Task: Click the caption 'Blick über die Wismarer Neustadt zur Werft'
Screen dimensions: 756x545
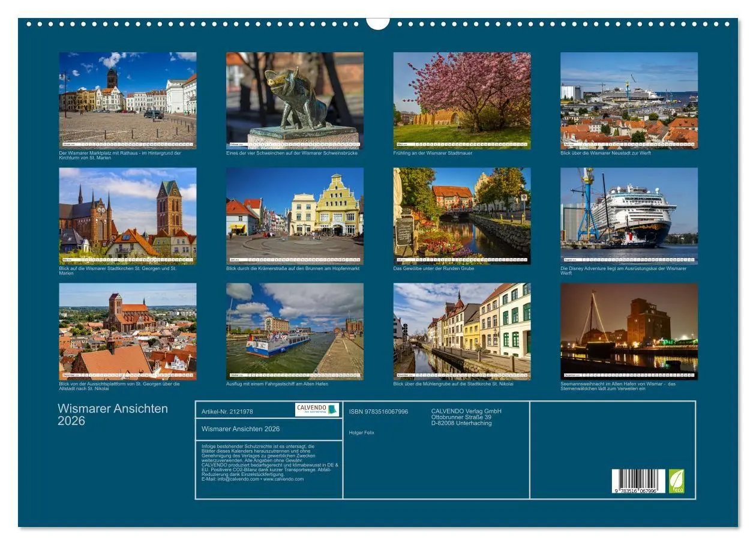Action: click(605, 153)
